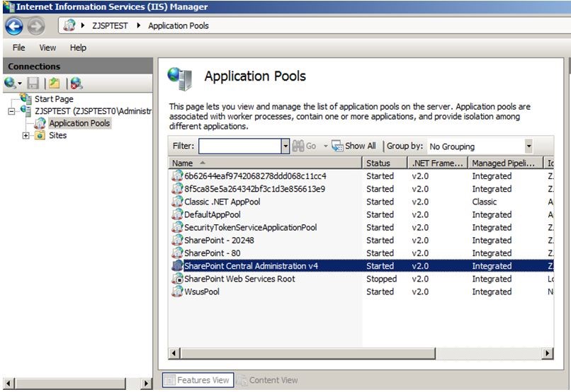Image resolution: width=571 pixels, height=392 pixels.
Task: Switch to Content View tab
Action: pos(268,381)
